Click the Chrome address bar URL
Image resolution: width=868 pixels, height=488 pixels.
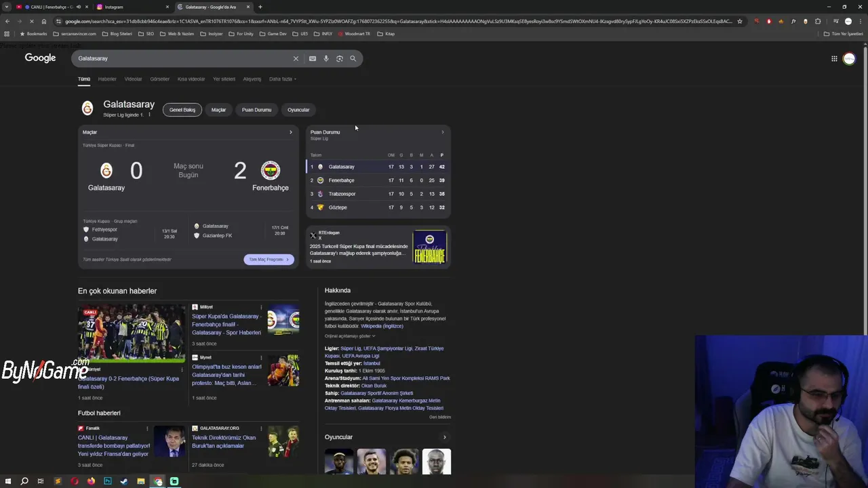pos(398,21)
